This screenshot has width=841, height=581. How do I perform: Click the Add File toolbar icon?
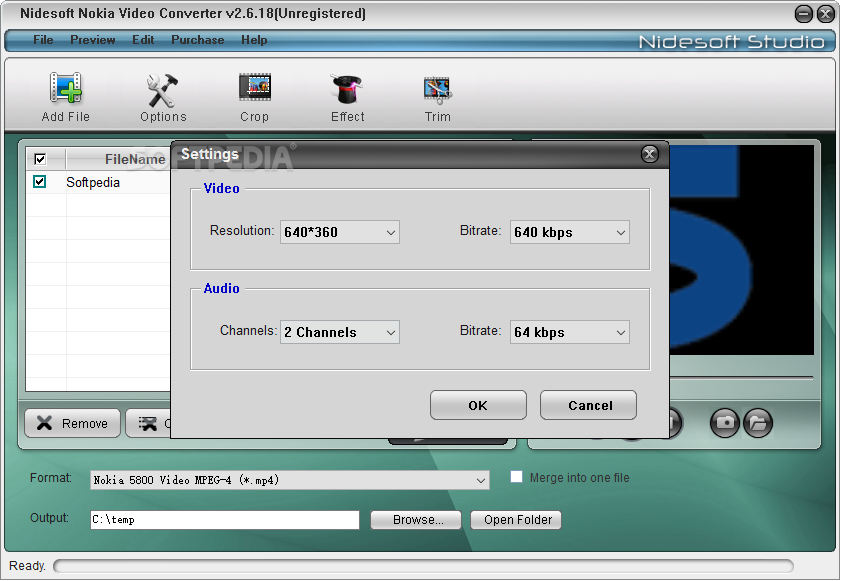[x=65, y=88]
